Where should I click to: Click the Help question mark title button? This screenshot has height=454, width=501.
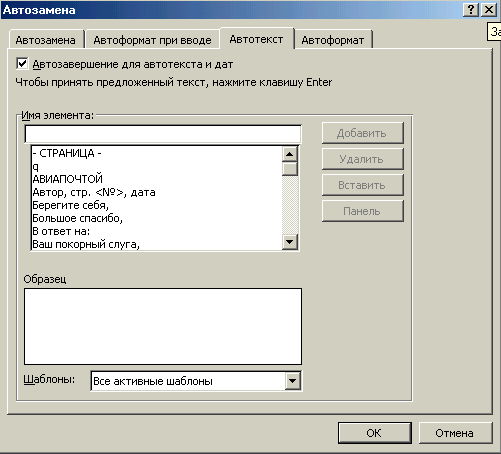pos(471,10)
